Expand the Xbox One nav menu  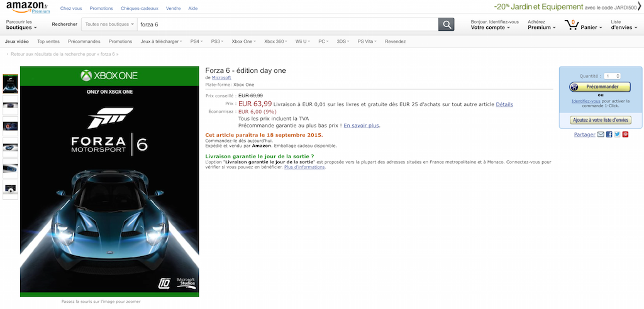pyautogui.click(x=244, y=41)
